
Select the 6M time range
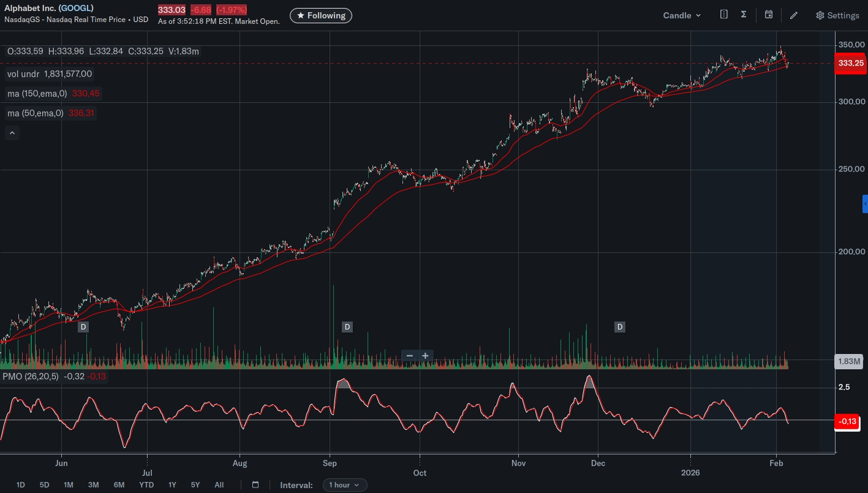[x=119, y=485]
